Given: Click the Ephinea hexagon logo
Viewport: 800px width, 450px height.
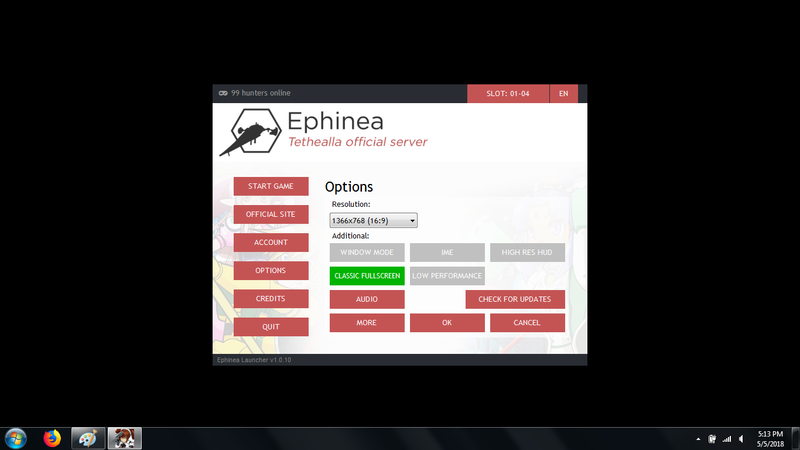Looking at the screenshot, I should click(251, 132).
